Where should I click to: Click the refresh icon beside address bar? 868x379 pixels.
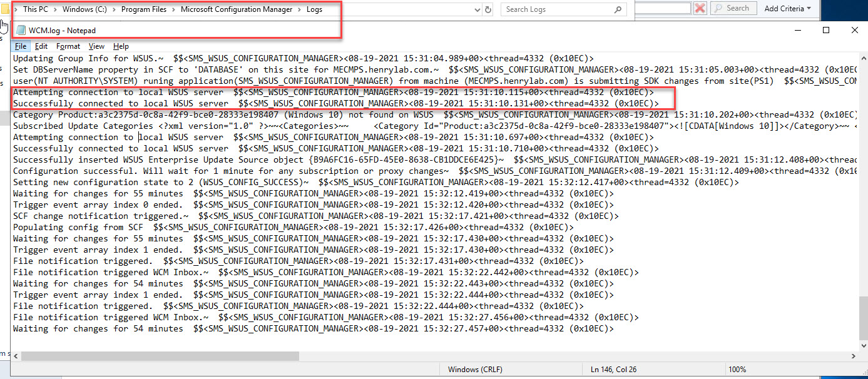[488, 9]
